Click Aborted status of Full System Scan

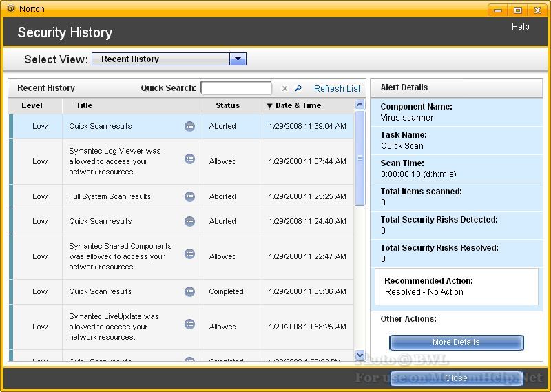click(x=222, y=196)
